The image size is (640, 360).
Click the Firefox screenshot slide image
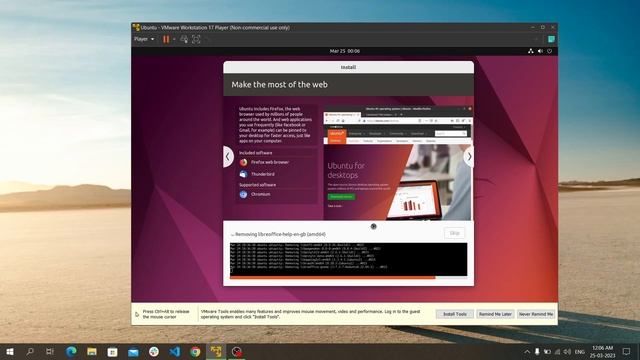[398, 163]
